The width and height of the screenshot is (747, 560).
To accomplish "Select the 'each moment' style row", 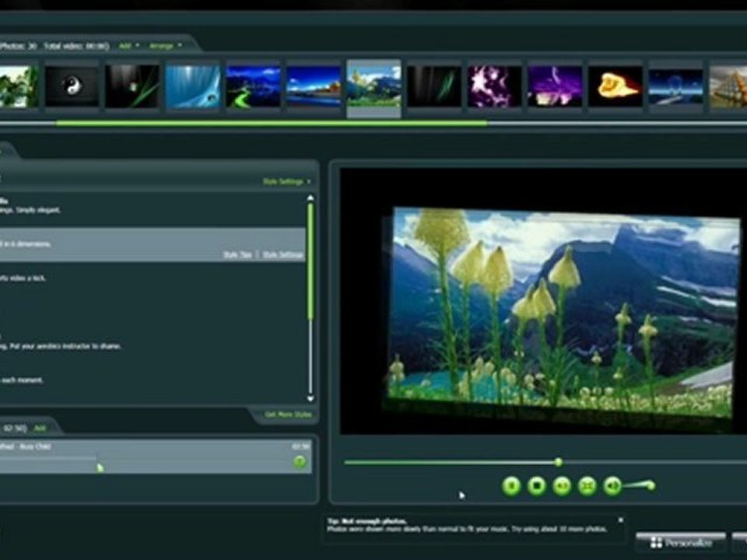I will pyautogui.click(x=153, y=380).
